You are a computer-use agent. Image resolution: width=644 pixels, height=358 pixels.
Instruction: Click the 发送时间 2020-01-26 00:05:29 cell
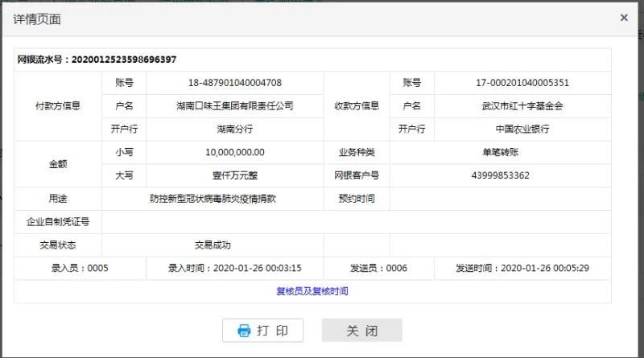click(x=522, y=269)
